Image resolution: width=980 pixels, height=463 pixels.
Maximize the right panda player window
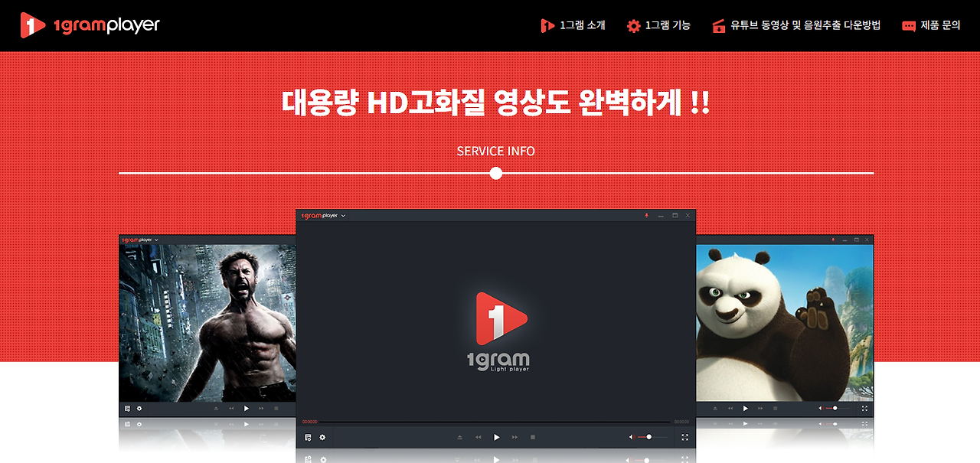pyautogui.click(x=856, y=240)
